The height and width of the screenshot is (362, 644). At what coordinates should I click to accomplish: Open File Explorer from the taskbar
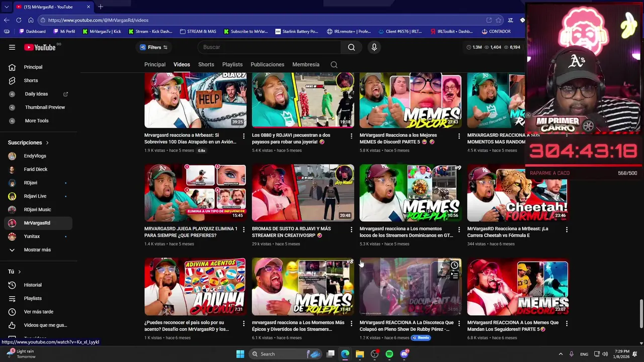click(360, 354)
